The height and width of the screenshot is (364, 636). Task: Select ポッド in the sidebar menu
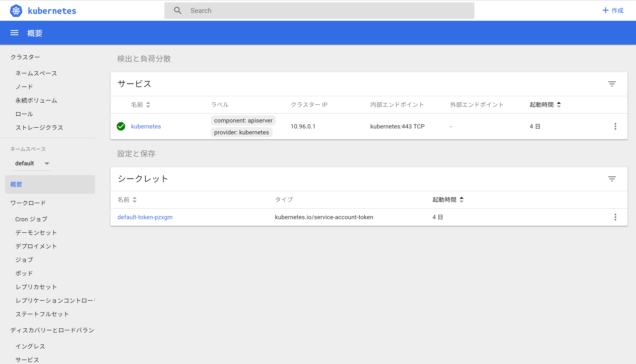pos(24,273)
